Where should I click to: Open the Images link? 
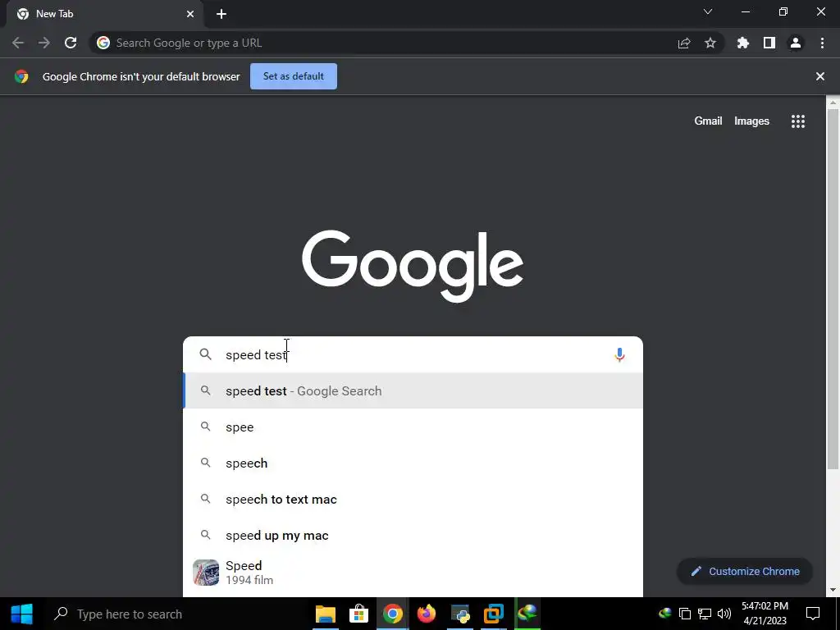coord(751,121)
